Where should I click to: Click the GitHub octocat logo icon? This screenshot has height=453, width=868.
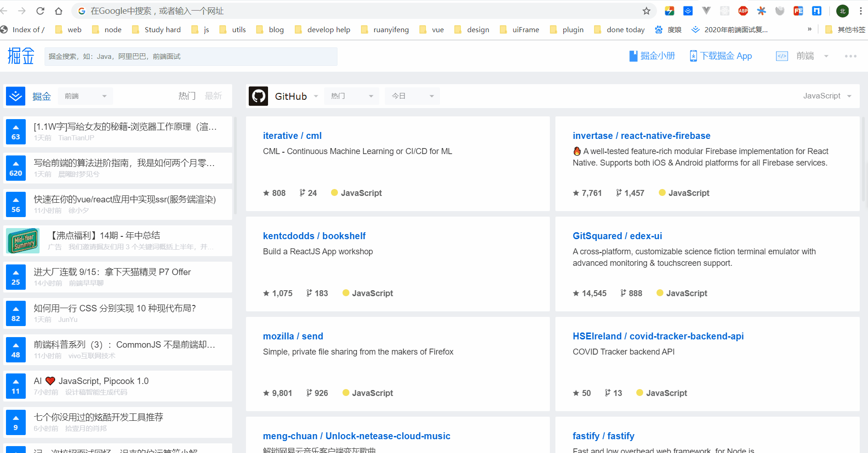click(x=258, y=96)
